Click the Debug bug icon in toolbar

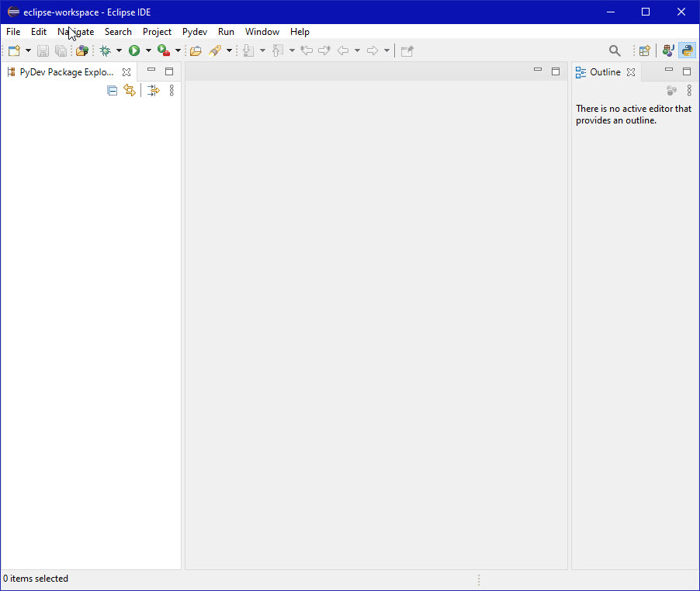tap(106, 50)
